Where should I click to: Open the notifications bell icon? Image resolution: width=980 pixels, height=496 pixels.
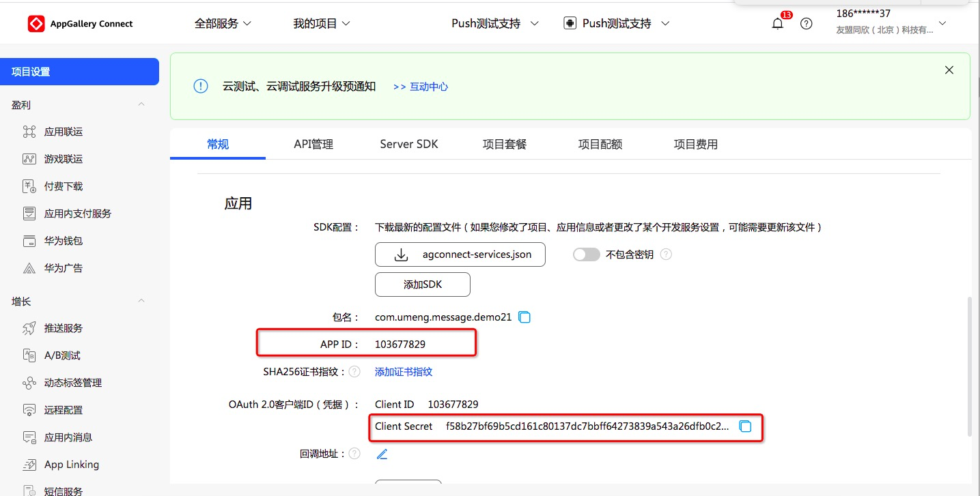pos(777,24)
